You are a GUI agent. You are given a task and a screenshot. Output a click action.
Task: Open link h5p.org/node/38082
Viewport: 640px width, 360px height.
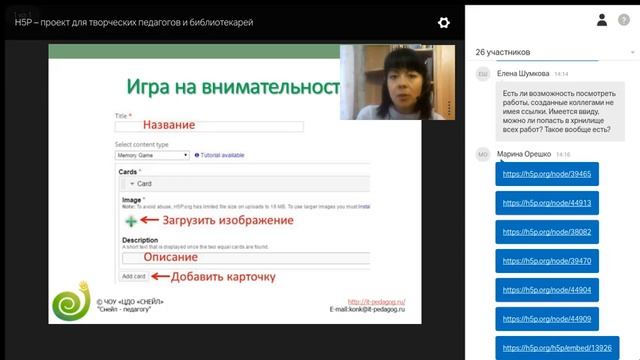click(x=547, y=232)
